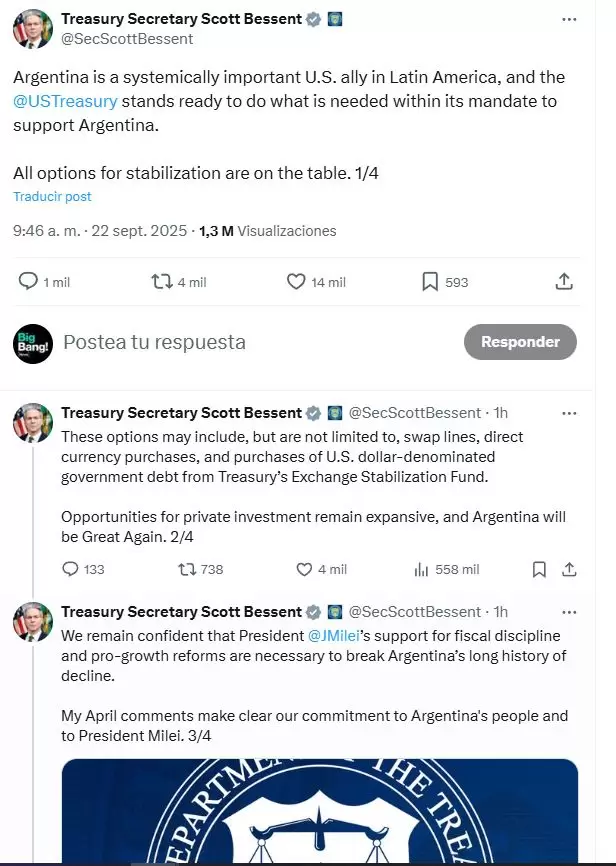Share the first tweet via the share icon
Viewport: 616px width, 866px height.
pyautogui.click(x=564, y=281)
